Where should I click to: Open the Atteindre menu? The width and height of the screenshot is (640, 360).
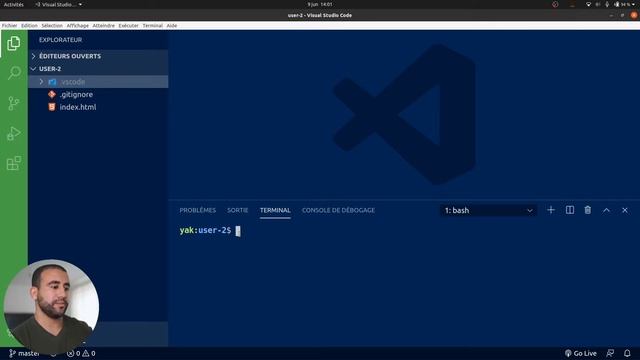click(103, 25)
